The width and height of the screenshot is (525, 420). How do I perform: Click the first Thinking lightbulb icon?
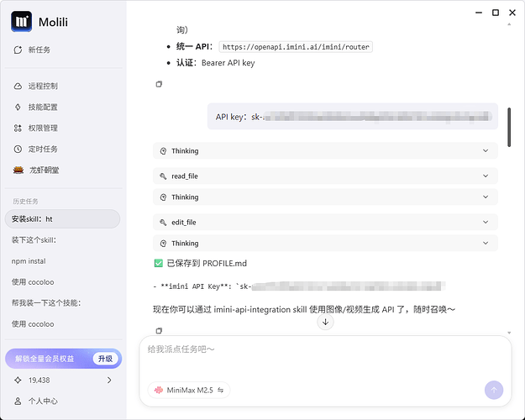(x=163, y=151)
